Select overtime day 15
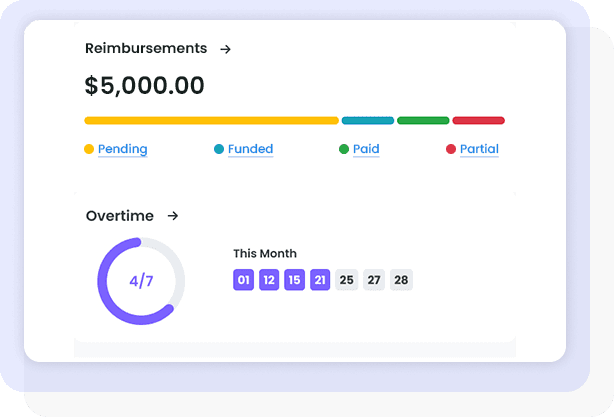This screenshot has width=614, height=417. point(294,280)
